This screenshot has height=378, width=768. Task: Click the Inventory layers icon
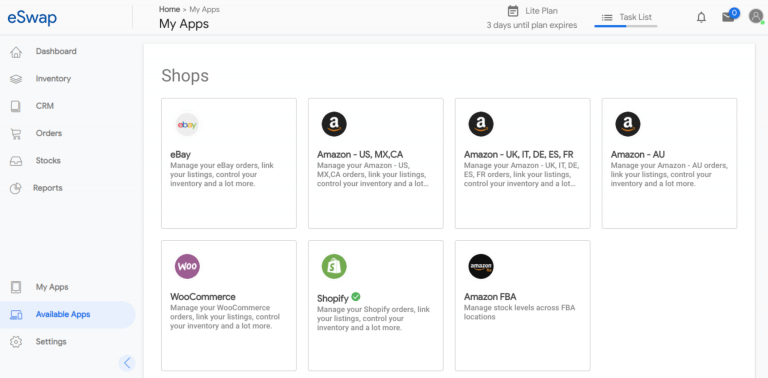pyautogui.click(x=16, y=79)
